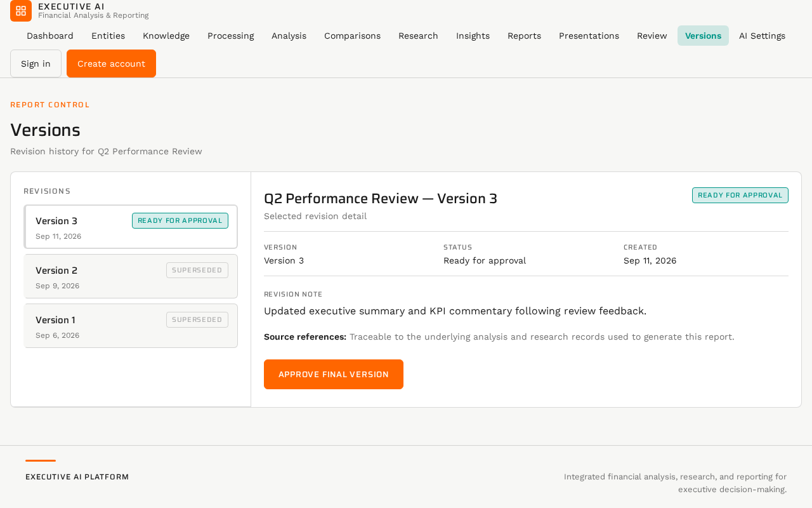
Task: Click 'Q2 Performance Review — Version 3' heading
Action: point(381,198)
